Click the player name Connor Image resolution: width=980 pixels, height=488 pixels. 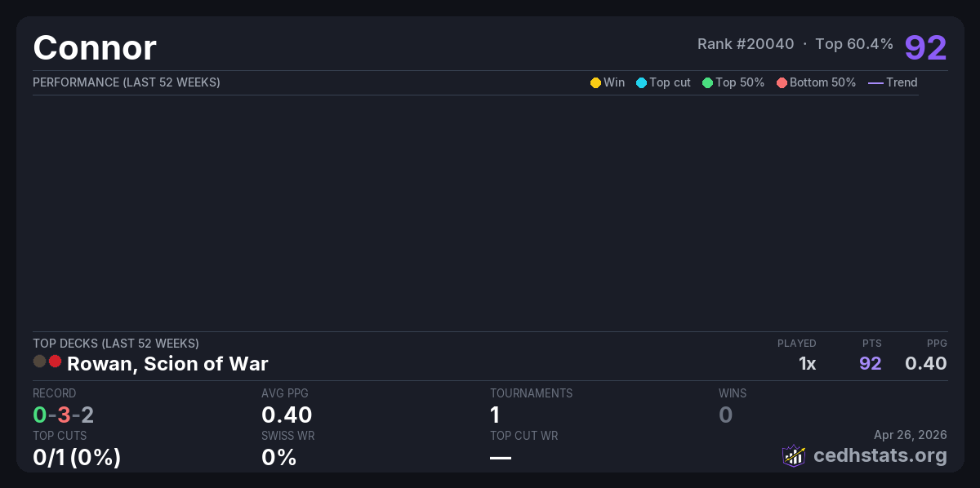click(x=95, y=48)
